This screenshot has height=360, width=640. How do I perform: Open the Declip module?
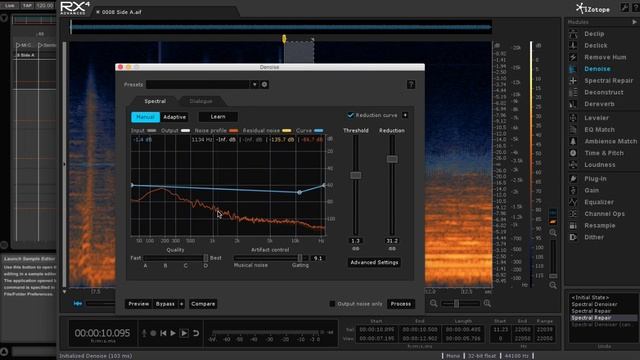tap(593, 34)
